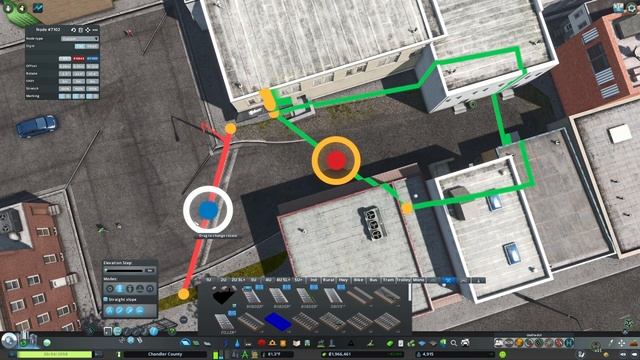This screenshot has height=360, width=640.
Task: Click the magnifying glass Find It icon
Action: coord(454,343)
